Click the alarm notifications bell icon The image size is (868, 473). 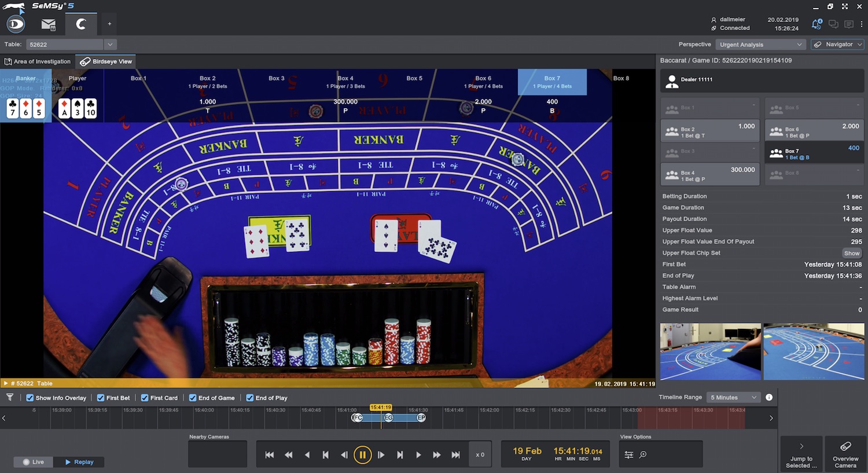(x=816, y=24)
